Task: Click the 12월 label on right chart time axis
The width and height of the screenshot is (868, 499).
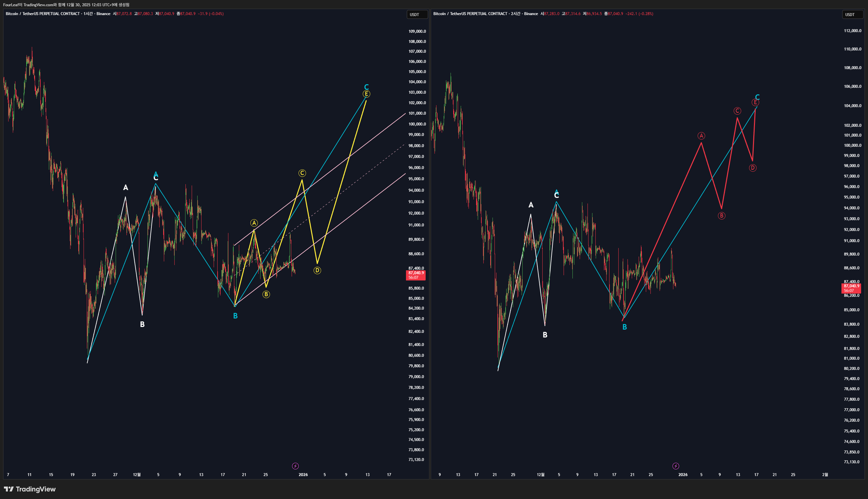Action: point(540,475)
